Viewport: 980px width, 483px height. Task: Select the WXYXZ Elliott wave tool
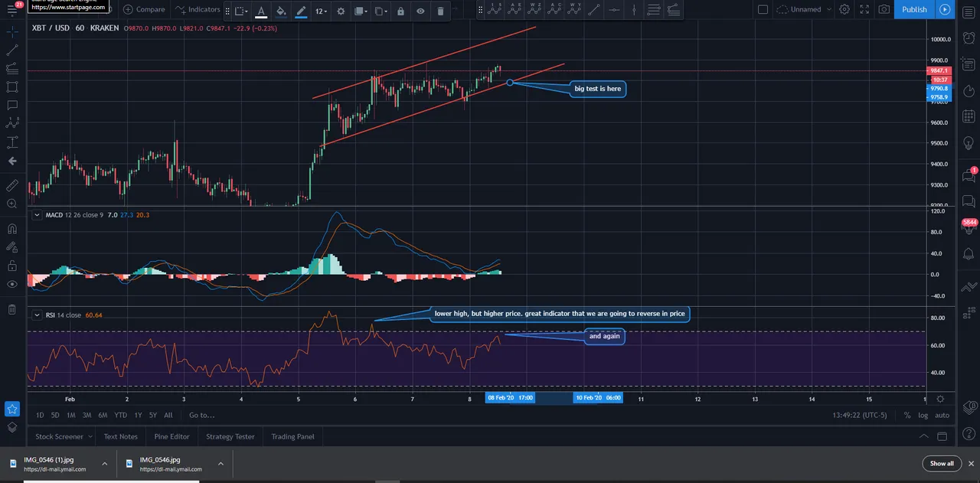[x=535, y=10]
